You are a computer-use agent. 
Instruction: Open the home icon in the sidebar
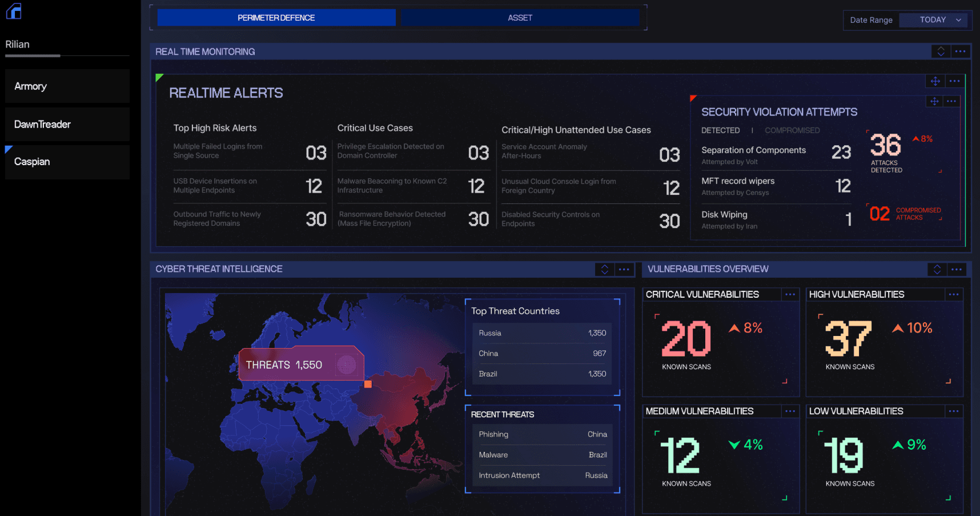coord(13,10)
